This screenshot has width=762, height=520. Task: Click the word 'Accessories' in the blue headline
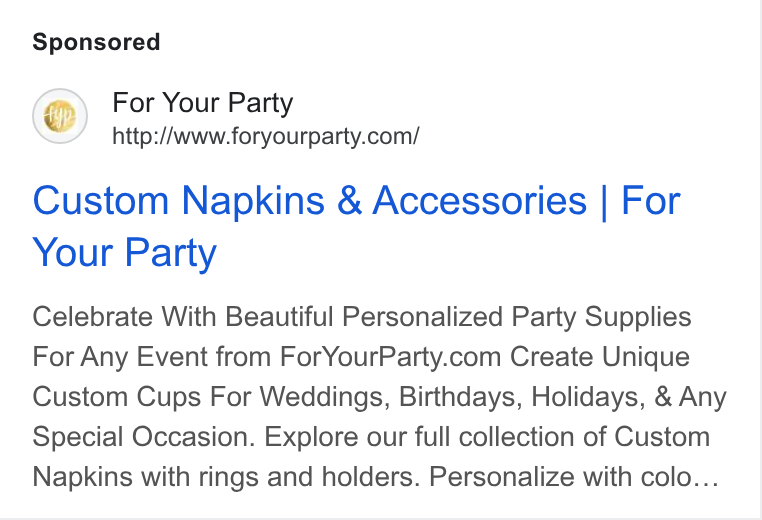click(480, 200)
